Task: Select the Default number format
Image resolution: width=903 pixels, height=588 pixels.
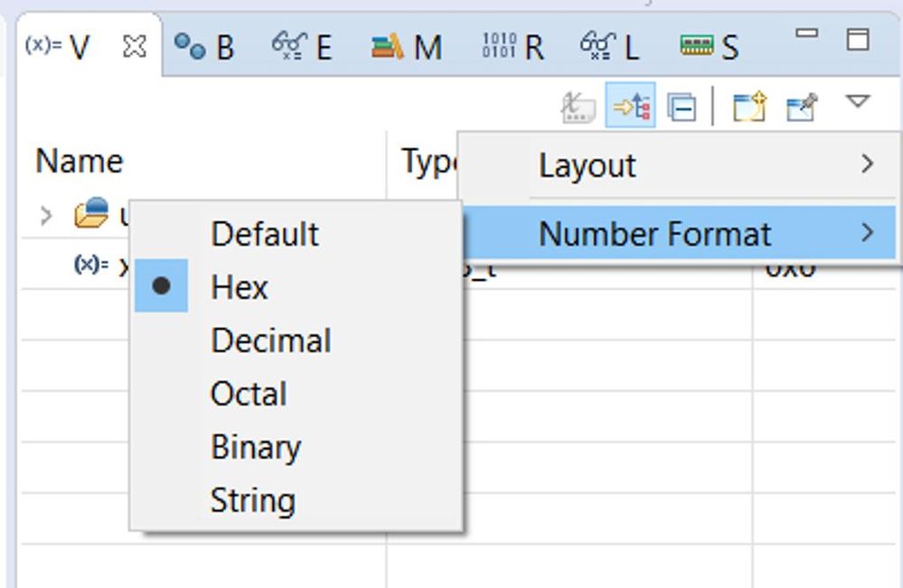Action: pyautogui.click(x=265, y=234)
